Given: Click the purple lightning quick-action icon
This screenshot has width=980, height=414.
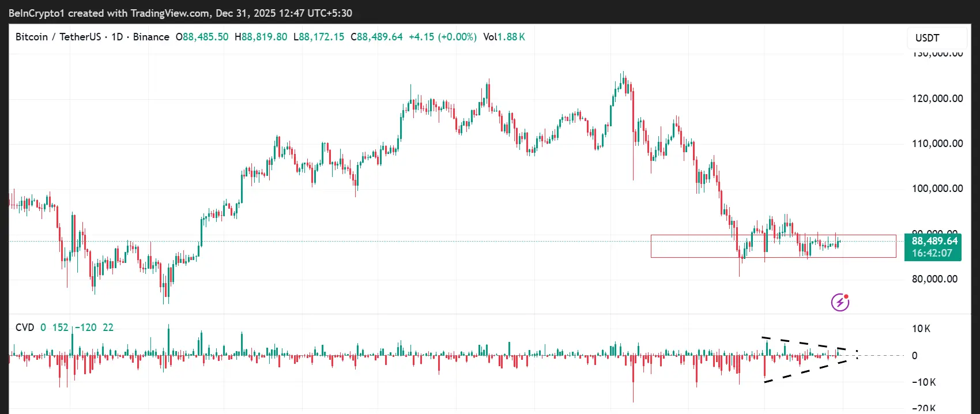Looking at the screenshot, I should coord(840,302).
